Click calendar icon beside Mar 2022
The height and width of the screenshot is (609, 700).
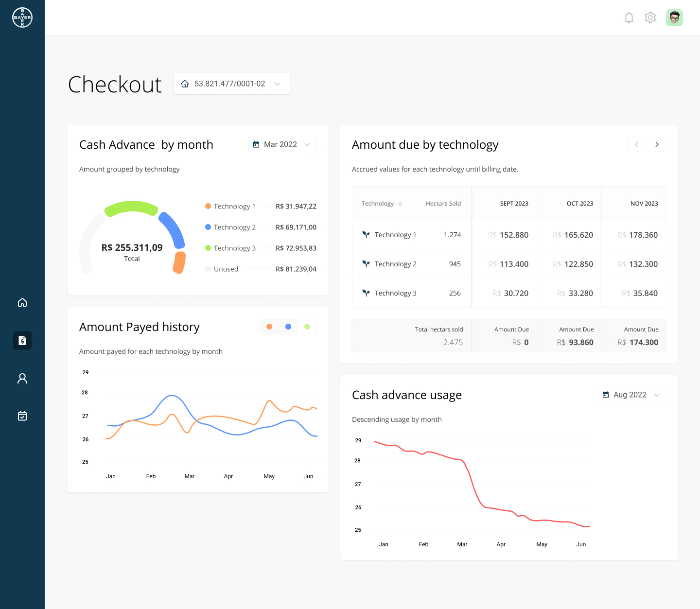256,144
